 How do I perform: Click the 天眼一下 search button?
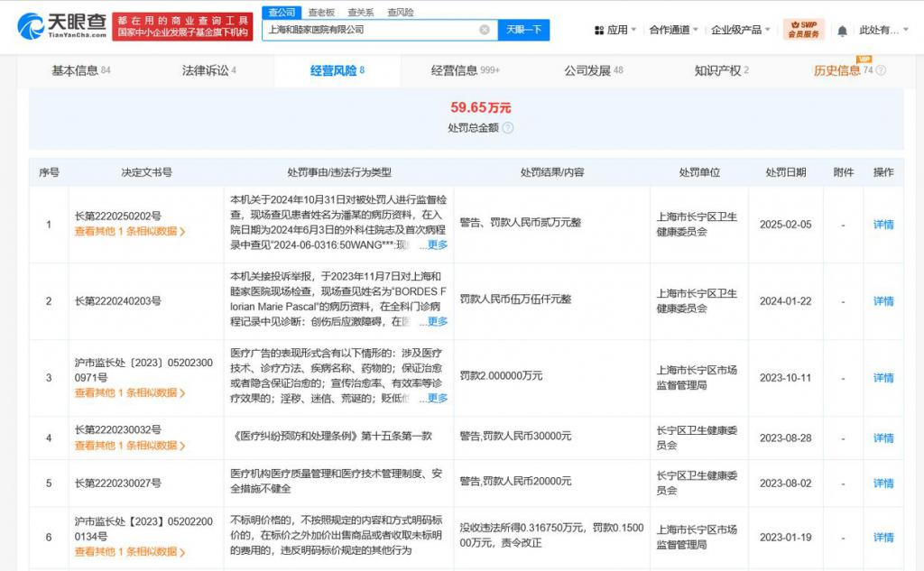click(523, 30)
